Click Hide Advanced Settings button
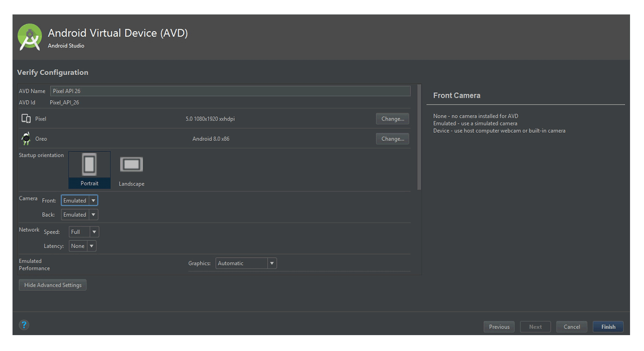Screen dimensions: 644x351 tap(53, 285)
